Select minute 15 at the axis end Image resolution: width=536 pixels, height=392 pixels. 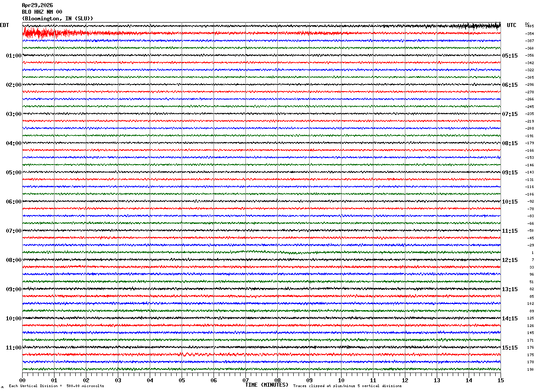tap(501, 380)
